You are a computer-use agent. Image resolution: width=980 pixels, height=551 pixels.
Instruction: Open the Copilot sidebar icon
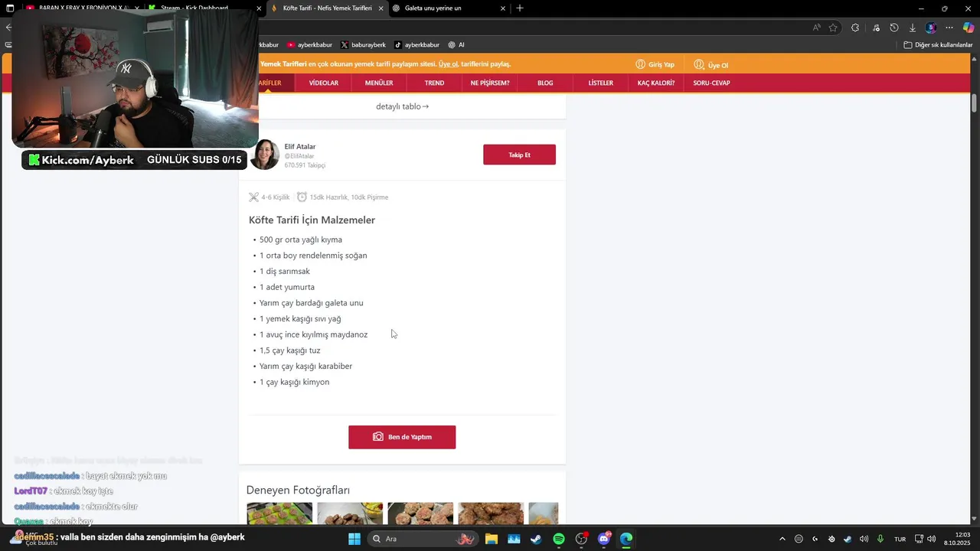point(969,28)
